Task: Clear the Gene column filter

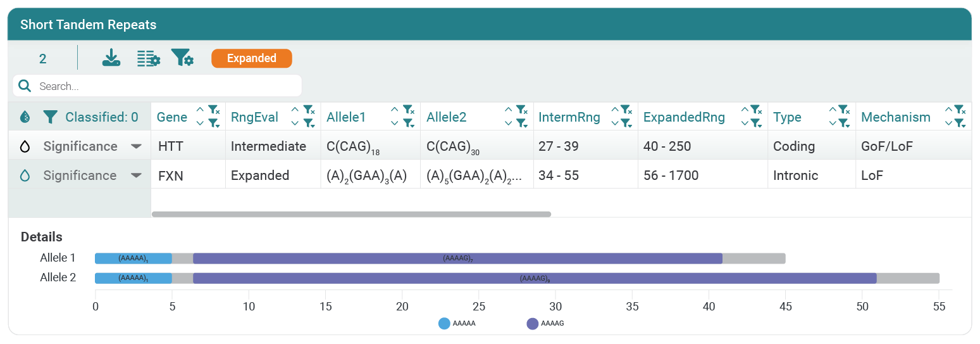Action: coord(214,110)
